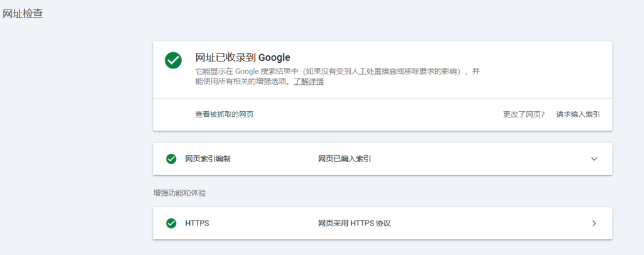The image size is (644, 255).
Task: Open the 了解详情 link
Action: [308, 82]
